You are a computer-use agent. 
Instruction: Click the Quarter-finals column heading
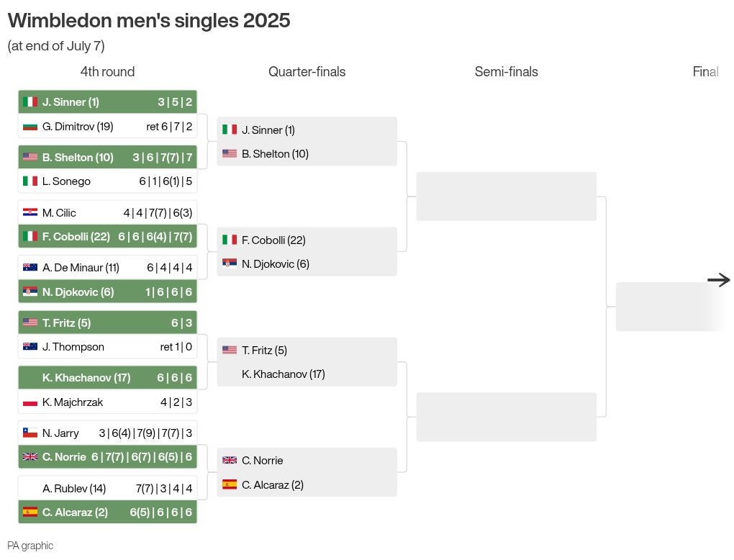(307, 72)
